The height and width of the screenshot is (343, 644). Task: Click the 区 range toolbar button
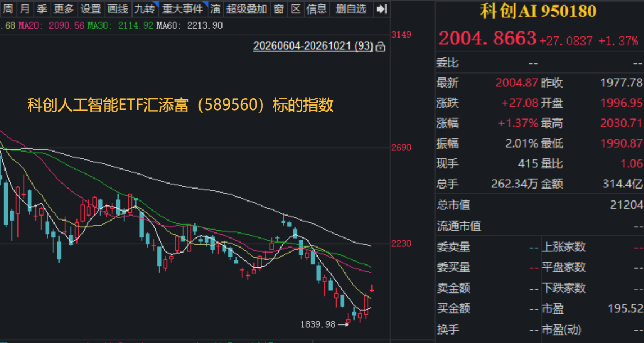(x=296, y=8)
